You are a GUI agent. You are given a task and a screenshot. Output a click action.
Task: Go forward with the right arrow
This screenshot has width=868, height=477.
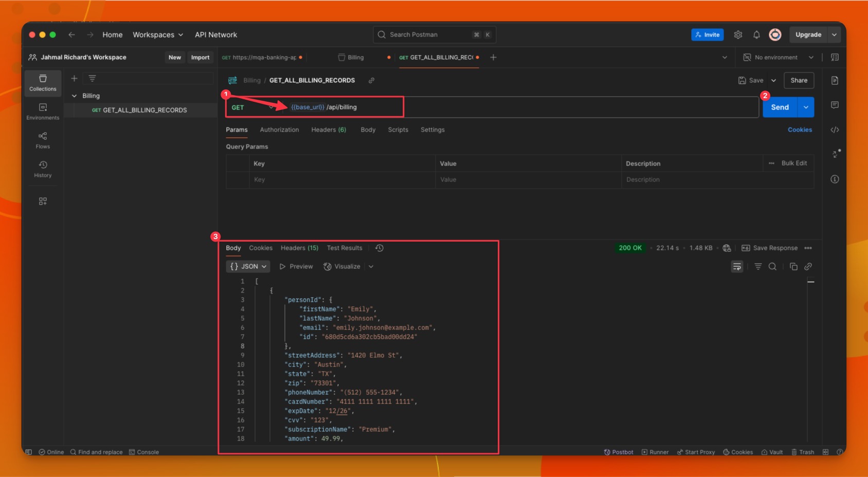point(90,34)
